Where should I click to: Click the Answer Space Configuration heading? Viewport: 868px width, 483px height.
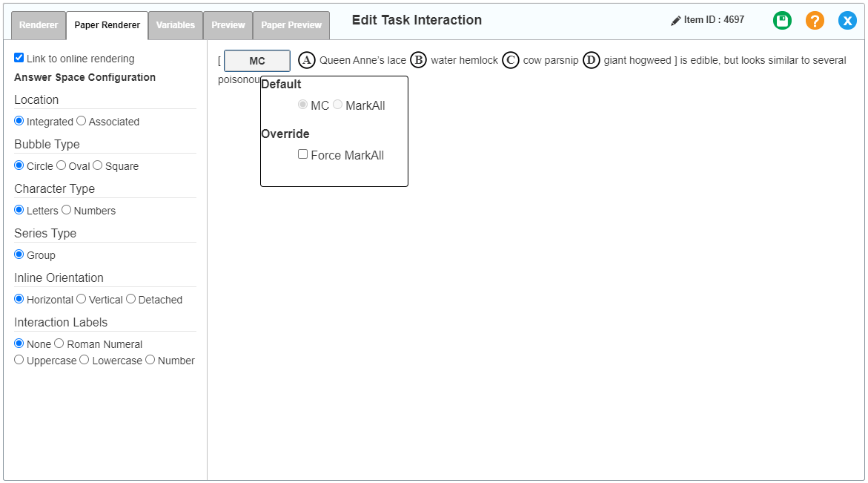tap(85, 78)
